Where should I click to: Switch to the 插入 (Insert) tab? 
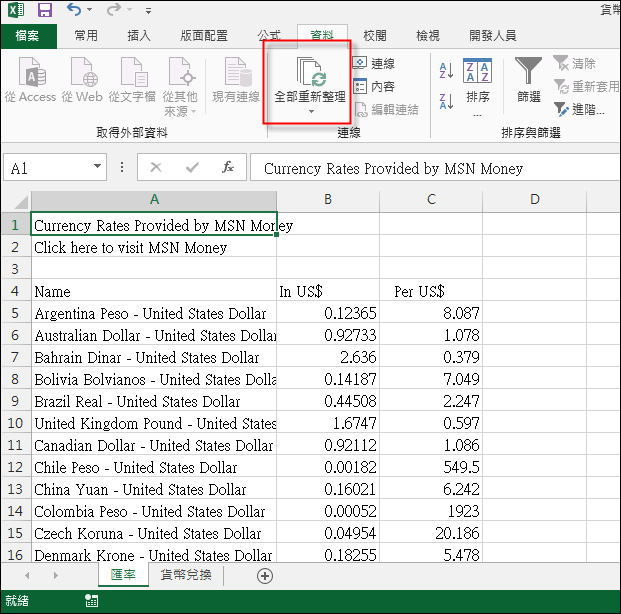click(139, 36)
